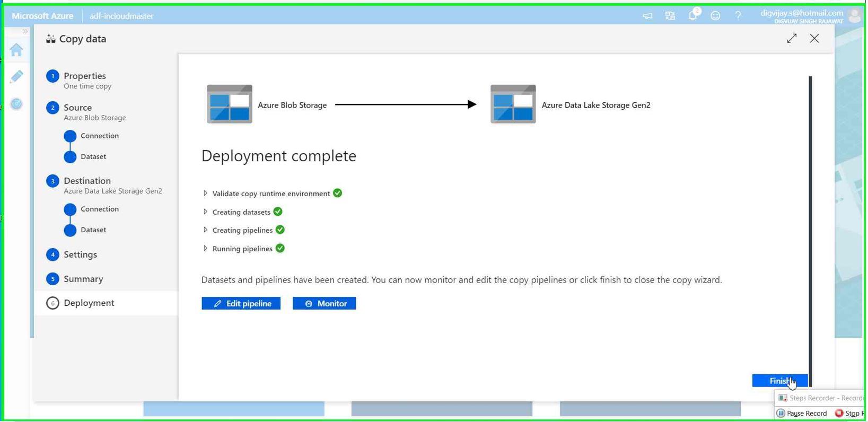This screenshot has width=868, height=422.
Task: Expand the left sidebar with double chevron
Action: point(25,31)
